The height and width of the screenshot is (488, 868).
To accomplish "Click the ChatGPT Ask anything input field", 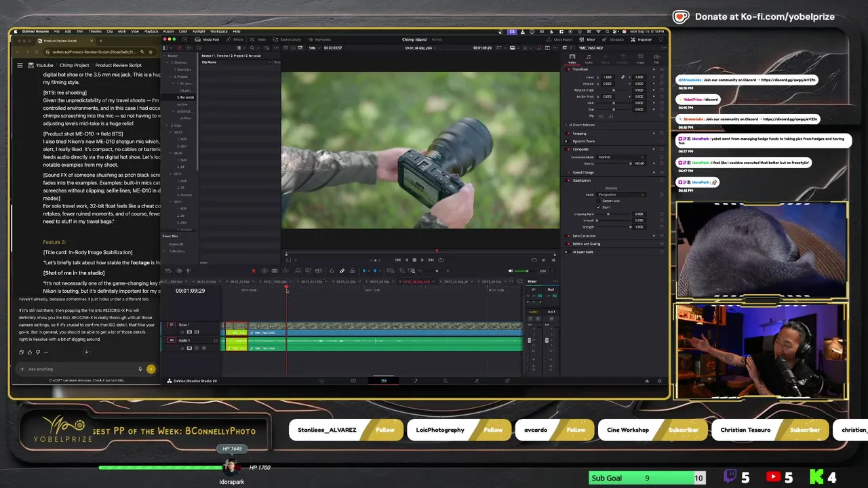I will click(81, 369).
